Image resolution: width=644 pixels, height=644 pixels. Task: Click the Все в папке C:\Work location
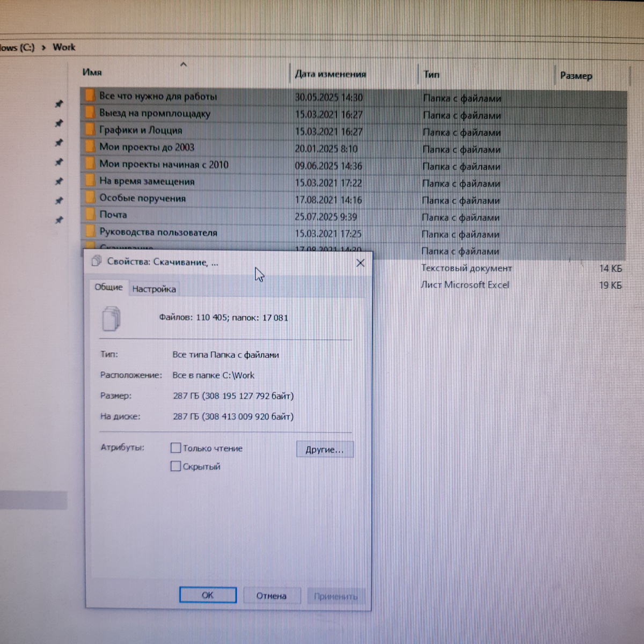214,375
